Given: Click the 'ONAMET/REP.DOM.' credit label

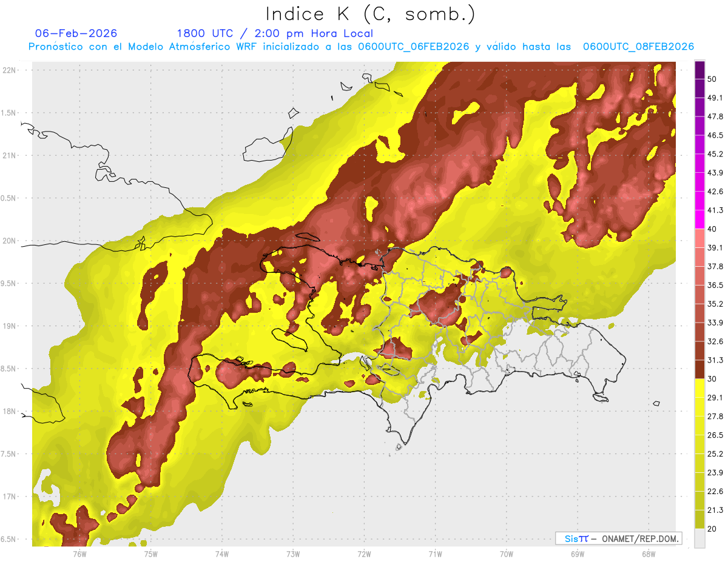Looking at the screenshot, I should pyautogui.click(x=641, y=538).
